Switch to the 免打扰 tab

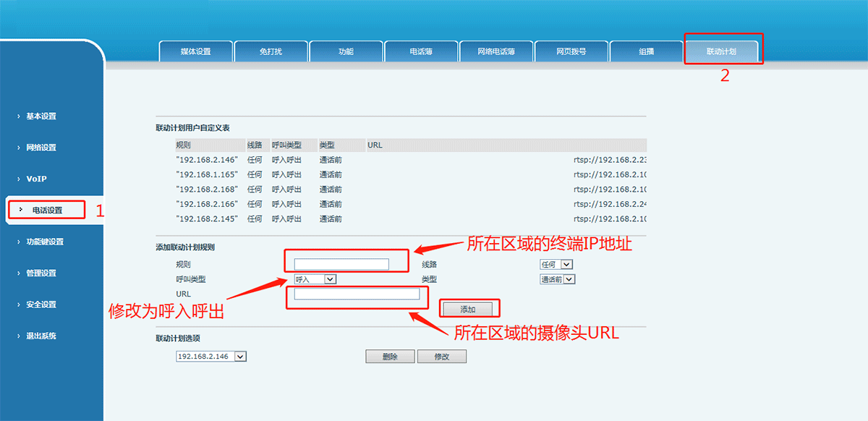tap(271, 51)
